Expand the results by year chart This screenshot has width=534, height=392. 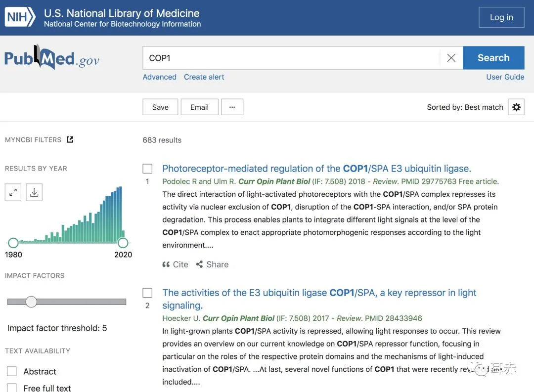[x=13, y=192]
